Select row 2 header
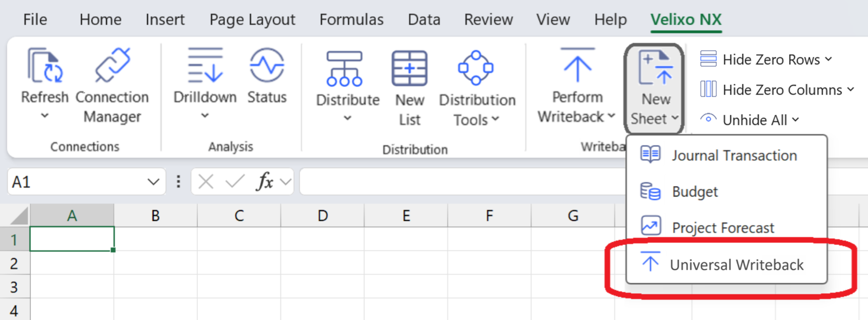The height and width of the screenshot is (320, 868). point(15,263)
